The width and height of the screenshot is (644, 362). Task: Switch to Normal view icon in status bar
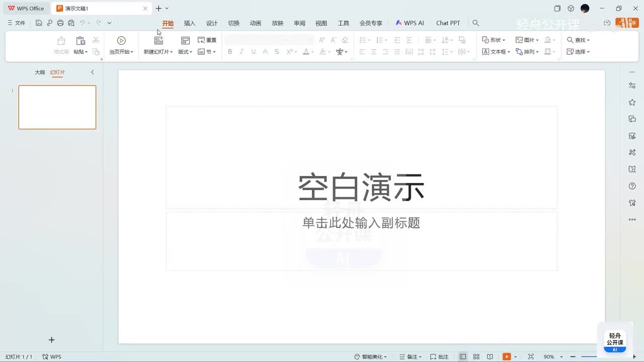click(463, 356)
